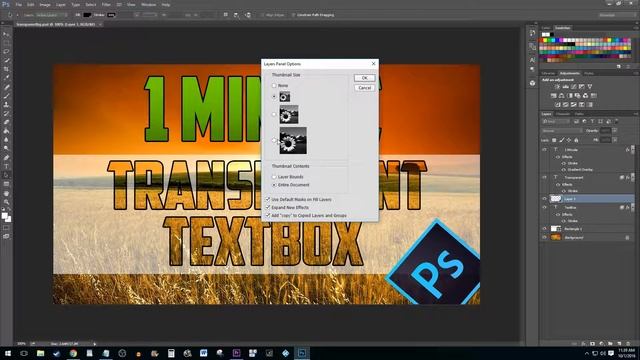This screenshot has height=360, width=640.
Task: Select the large thumbnail size radio button
Action: [274, 140]
